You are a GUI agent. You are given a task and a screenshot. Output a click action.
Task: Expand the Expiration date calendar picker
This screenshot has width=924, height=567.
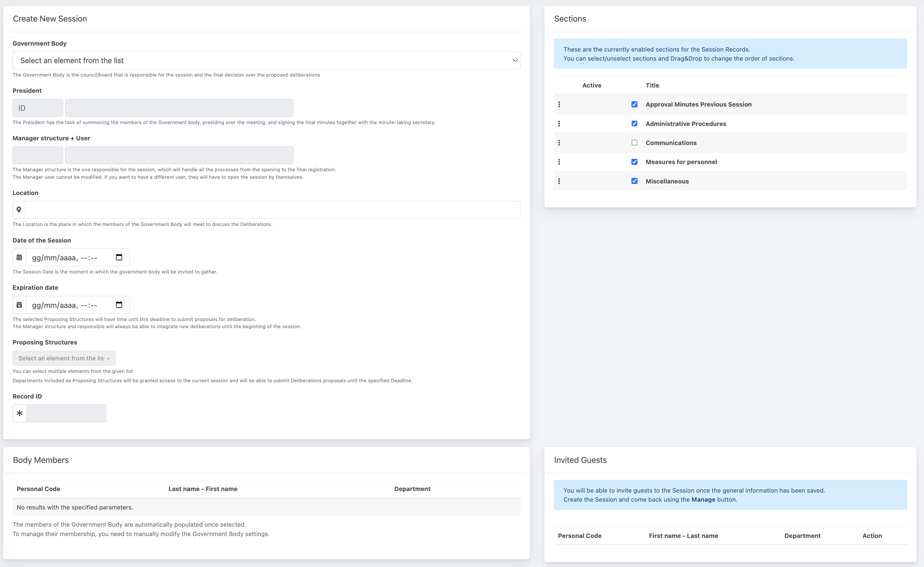pyautogui.click(x=119, y=305)
